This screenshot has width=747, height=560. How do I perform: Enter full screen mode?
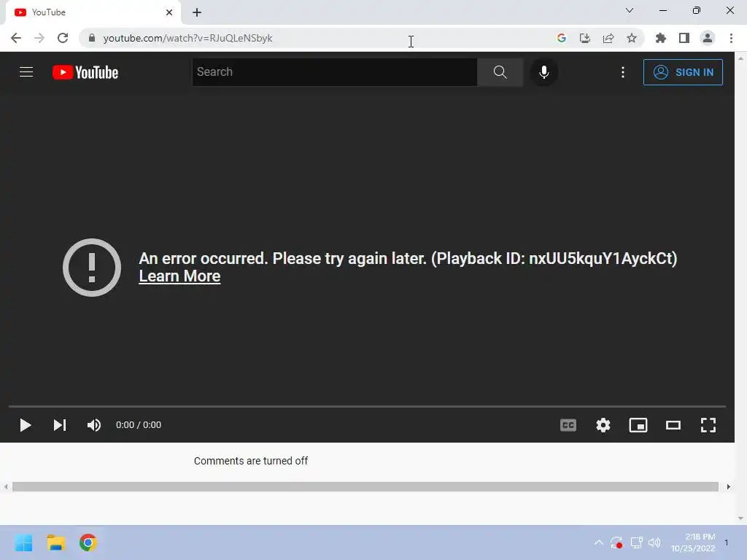(x=708, y=425)
